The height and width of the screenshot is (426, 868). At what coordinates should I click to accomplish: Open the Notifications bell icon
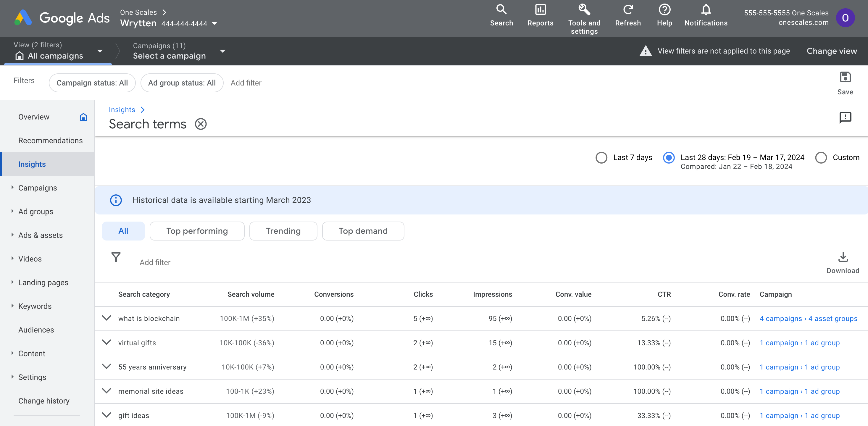coord(706,10)
